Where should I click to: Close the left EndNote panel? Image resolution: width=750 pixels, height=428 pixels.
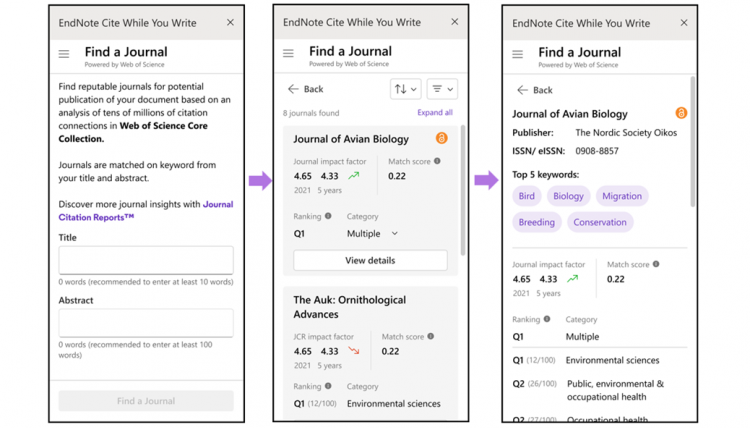231,22
